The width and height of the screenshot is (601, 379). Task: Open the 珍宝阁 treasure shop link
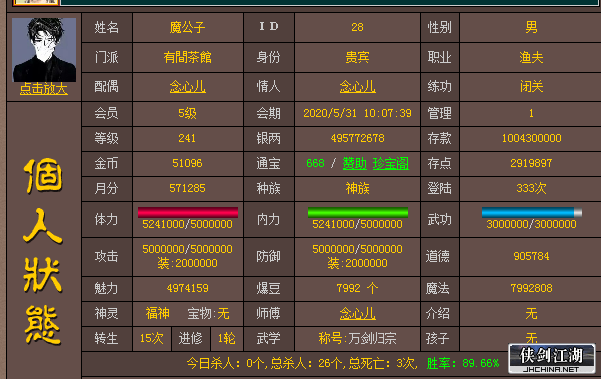391,164
